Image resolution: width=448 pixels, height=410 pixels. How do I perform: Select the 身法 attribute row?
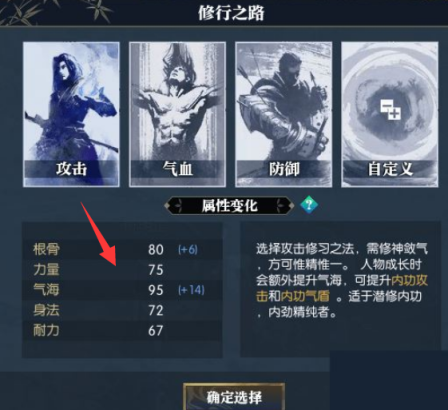coord(122,310)
